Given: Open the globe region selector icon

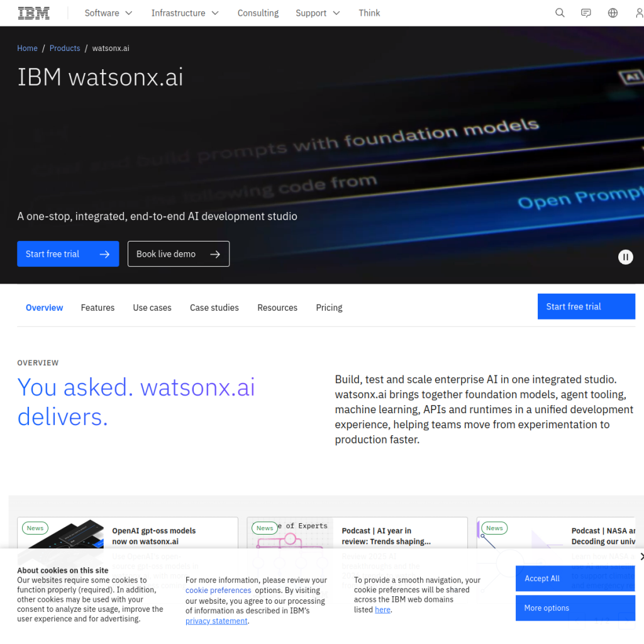Looking at the screenshot, I should click(x=613, y=13).
